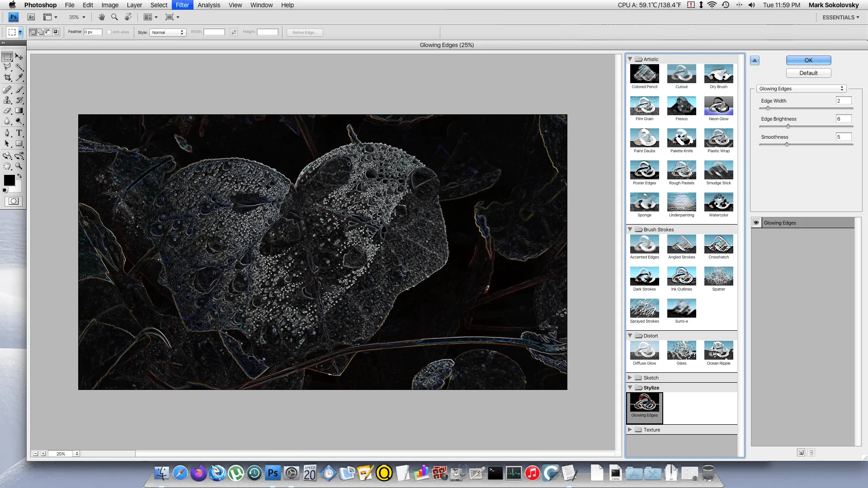Select the Zoom tool

[19, 167]
